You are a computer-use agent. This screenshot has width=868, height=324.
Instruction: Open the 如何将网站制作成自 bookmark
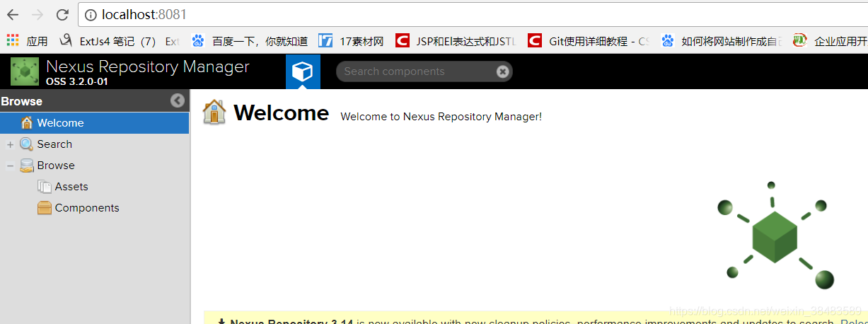pos(722,41)
